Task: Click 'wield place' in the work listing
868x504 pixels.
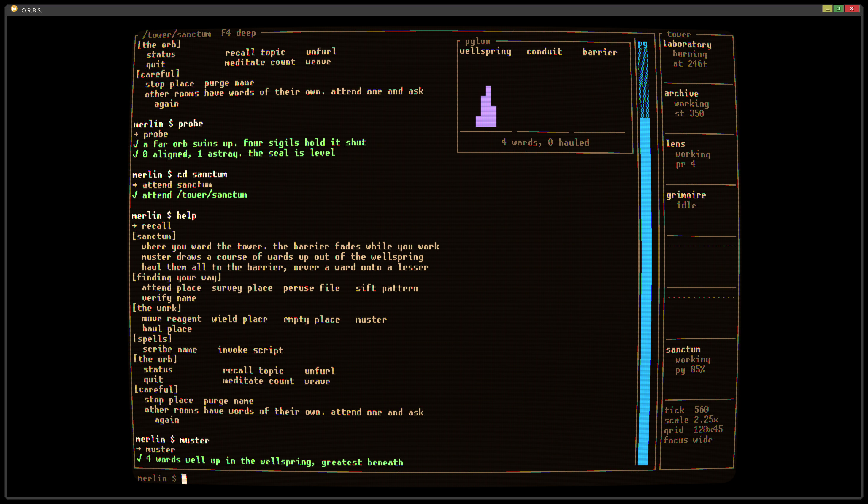Action: (239, 319)
